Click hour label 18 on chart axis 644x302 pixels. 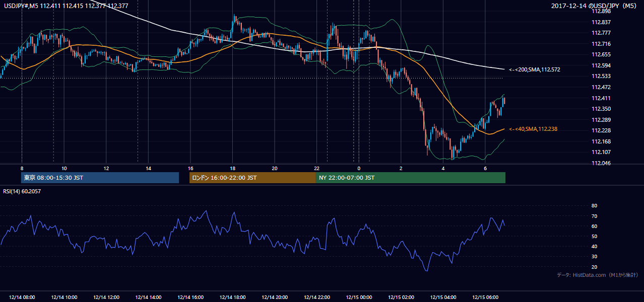click(x=232, y=168)
